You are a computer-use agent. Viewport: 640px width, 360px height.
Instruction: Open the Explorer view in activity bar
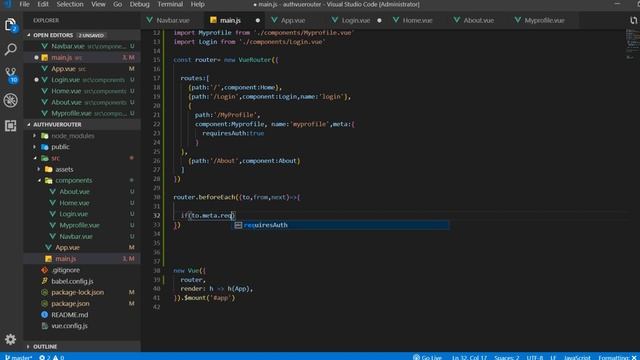click(x=11, y=25)
